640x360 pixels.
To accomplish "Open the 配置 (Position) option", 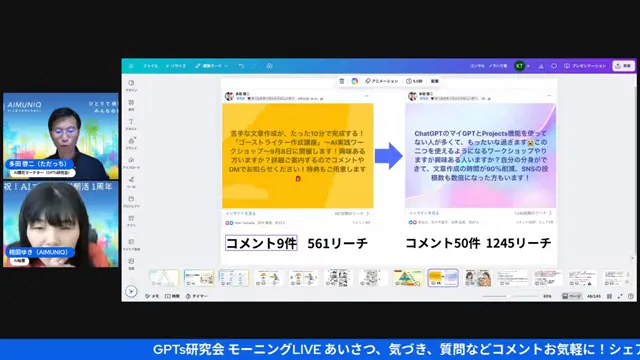I will (x=435, y=81).
